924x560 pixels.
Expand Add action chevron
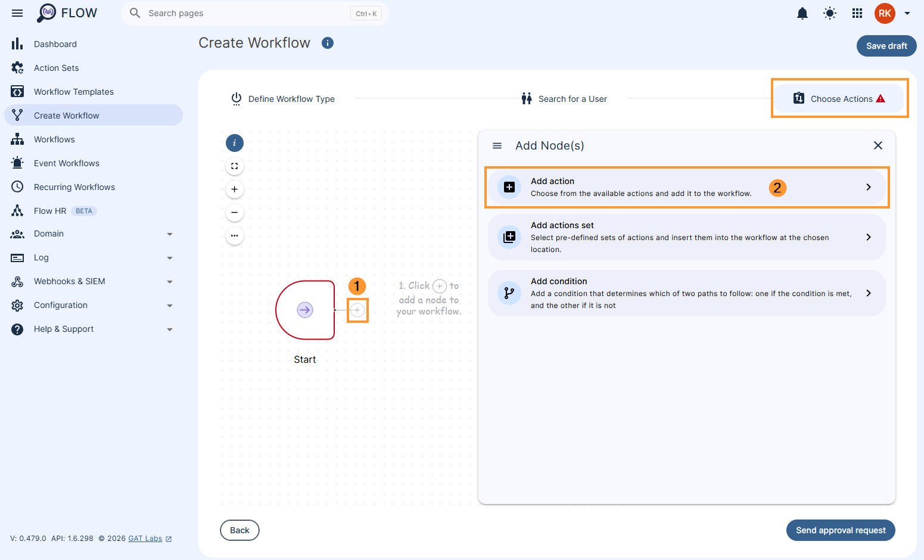(869, 187)
